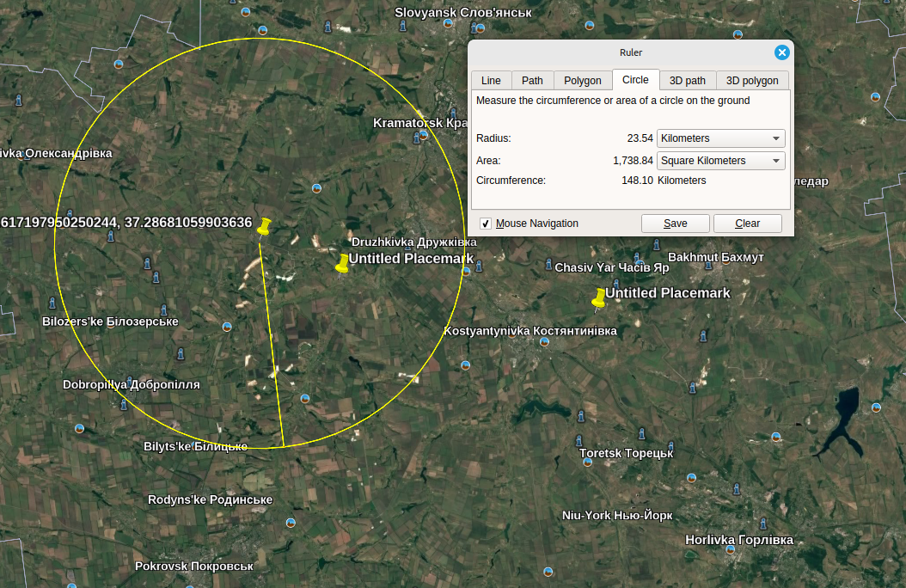The width and height of the screenshot is (906, 588).
Task: Click the Bilozers'ke town label on map
Action: (110, 322)
